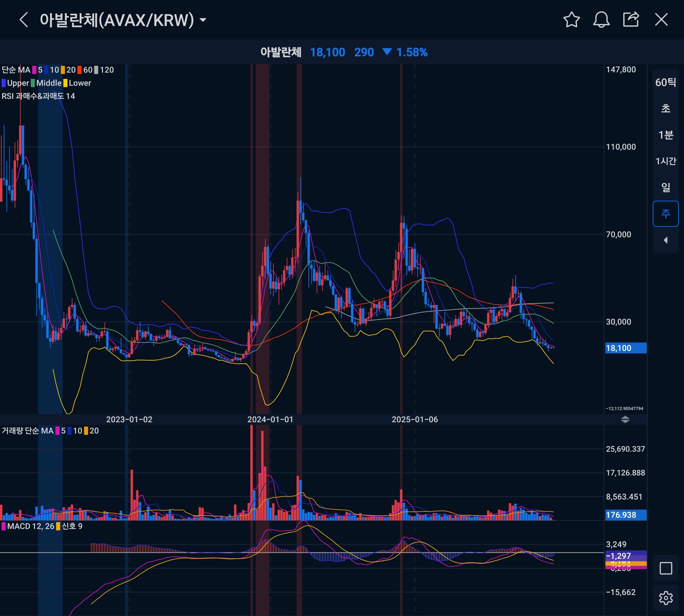Tap the back arrow icon

(24, 20)
